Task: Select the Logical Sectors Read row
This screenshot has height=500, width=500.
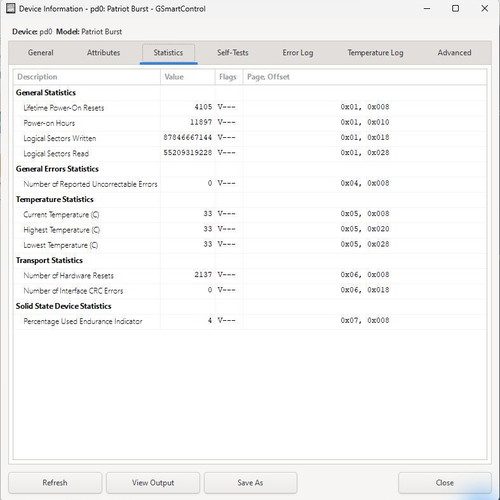Action: pyautogui.click(x=250, y=154)
